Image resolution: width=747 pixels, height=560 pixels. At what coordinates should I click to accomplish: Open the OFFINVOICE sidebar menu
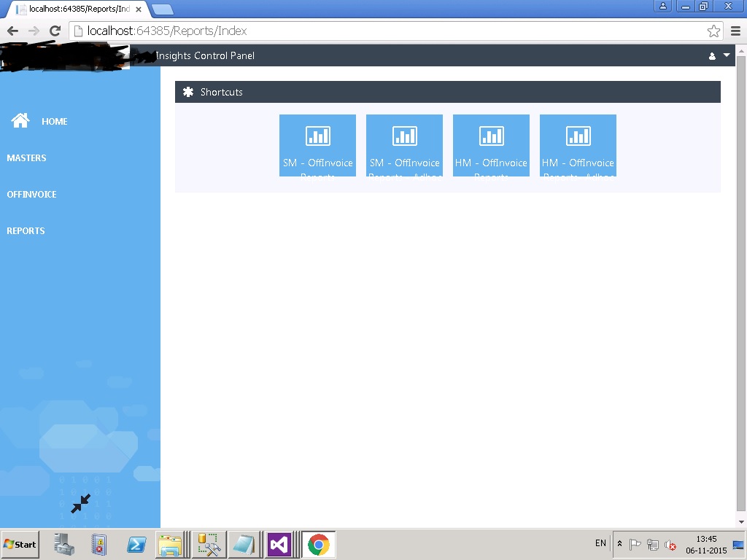[x=31, y=194]
